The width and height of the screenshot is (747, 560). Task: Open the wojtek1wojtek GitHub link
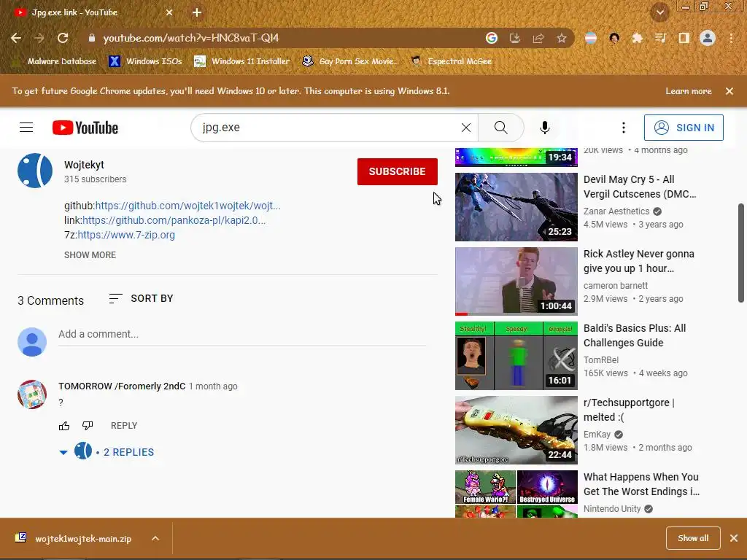[x=187, y=206]
